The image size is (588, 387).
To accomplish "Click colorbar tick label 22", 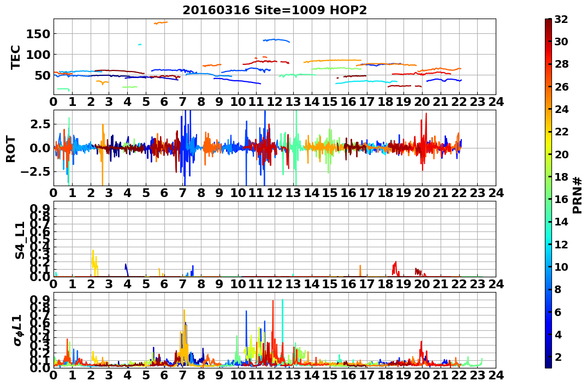I will (561, 132).
